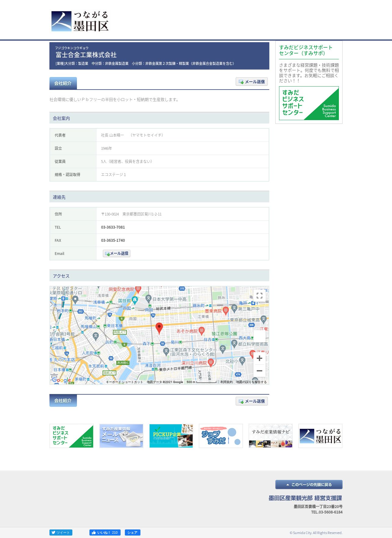This screenshot has width=392, height=538.
Task: Click company name 富士合金工業株式会社
Action: pyautogui.click(x=86, y=55)
